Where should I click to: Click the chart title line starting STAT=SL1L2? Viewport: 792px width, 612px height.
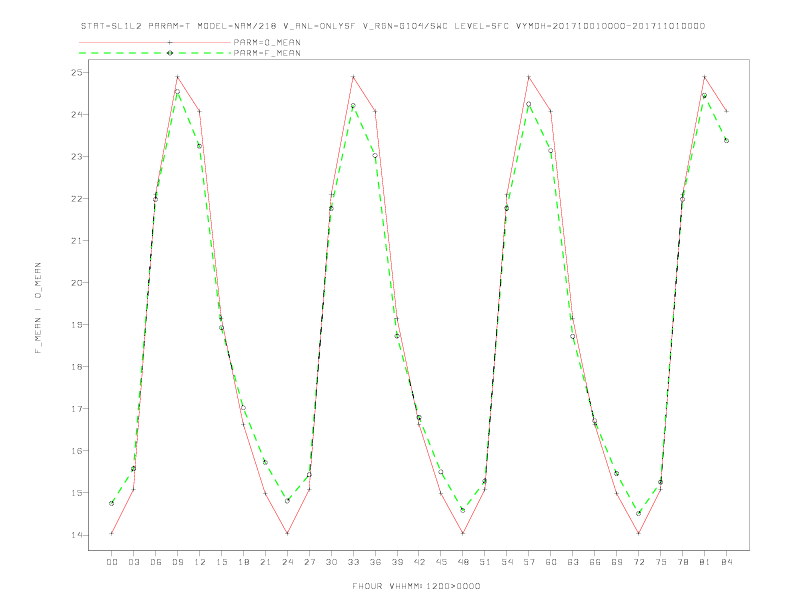tap(393, 26)
